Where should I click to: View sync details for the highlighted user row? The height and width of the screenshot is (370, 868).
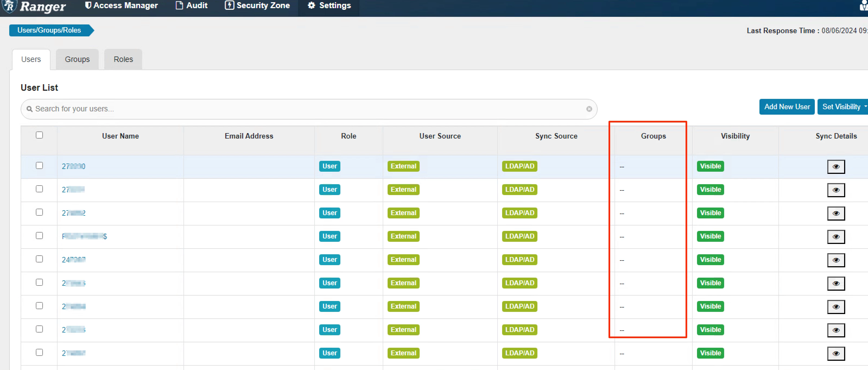pyautogui.click(x=836, y=167)
